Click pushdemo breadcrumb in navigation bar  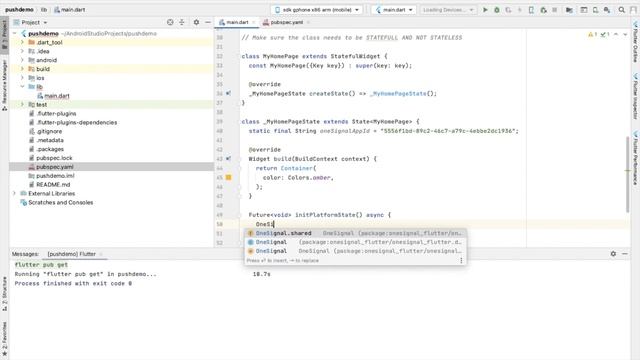point(19,10)
